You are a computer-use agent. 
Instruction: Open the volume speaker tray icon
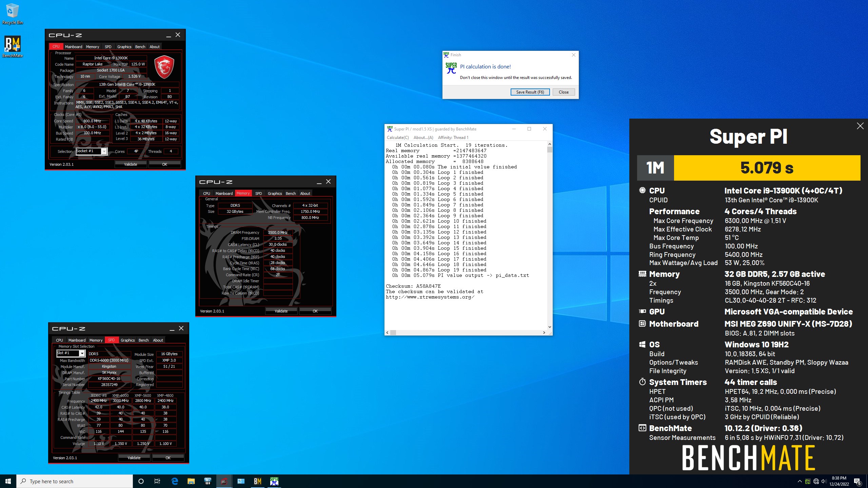click(824, 481)
